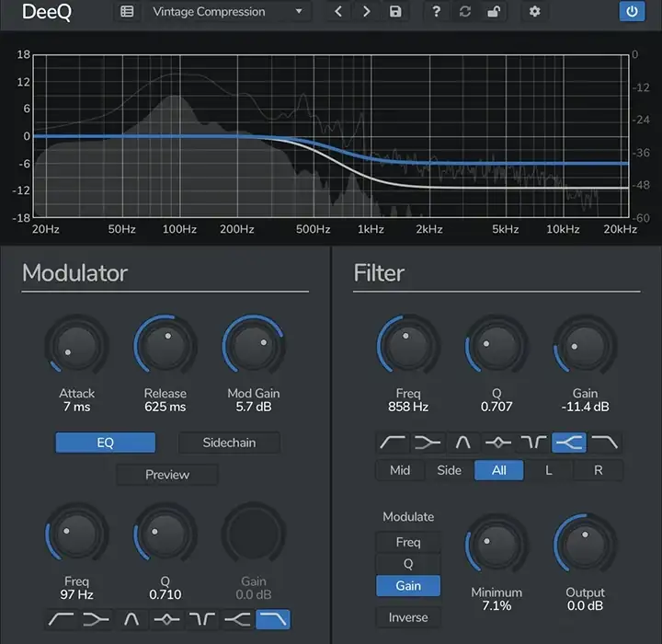Screen dimensions: 662x644
Task: Select Filter peak shape icon
Action: click(x=462, y=443)
